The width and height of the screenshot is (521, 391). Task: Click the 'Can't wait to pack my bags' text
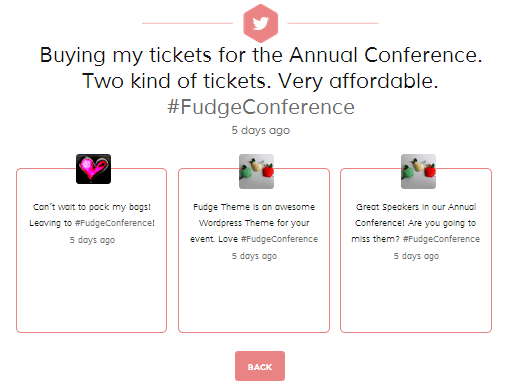92,207
